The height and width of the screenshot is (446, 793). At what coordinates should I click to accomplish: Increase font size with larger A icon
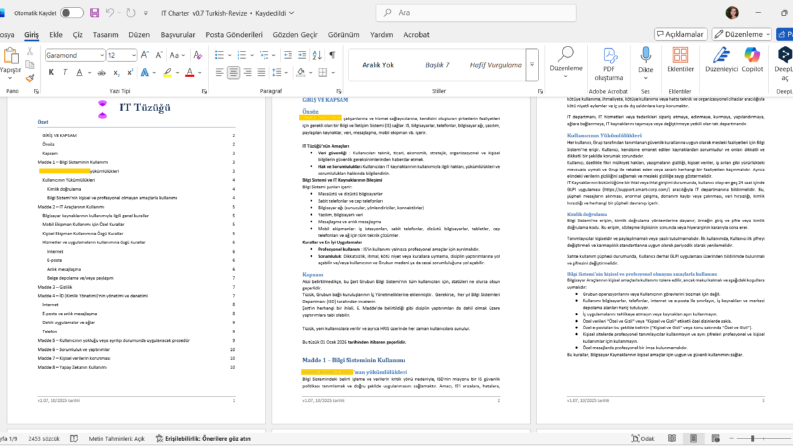[145, 55]
